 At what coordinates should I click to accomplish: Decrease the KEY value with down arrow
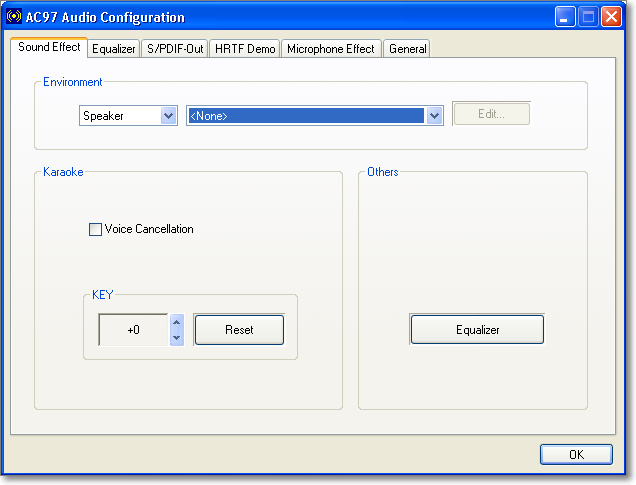tap(176, 338)
